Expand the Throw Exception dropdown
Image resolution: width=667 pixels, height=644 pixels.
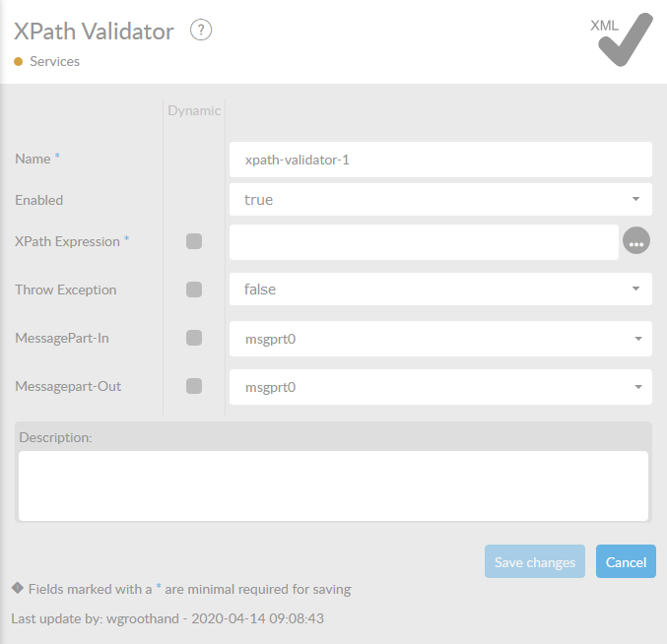click(440, 290)
